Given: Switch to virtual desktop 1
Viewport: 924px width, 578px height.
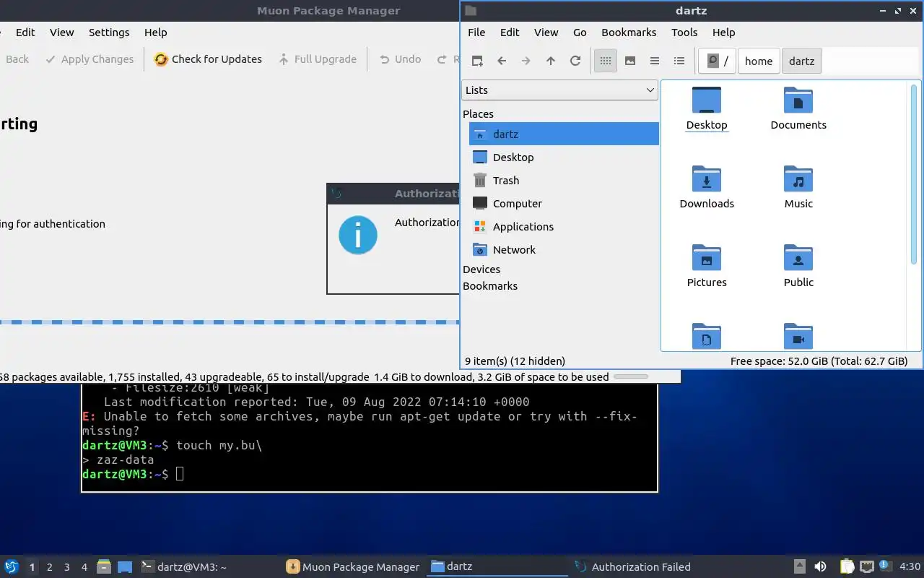Looking at the screenshot, I should coord(32,567).
